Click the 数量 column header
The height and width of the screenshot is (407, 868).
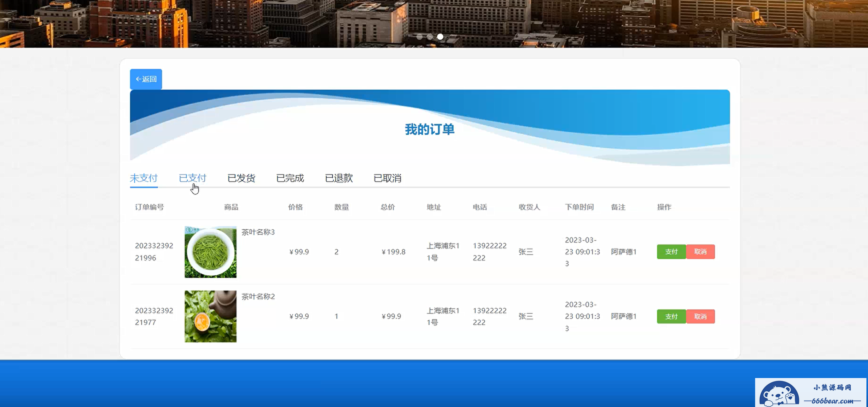point(341,207)
